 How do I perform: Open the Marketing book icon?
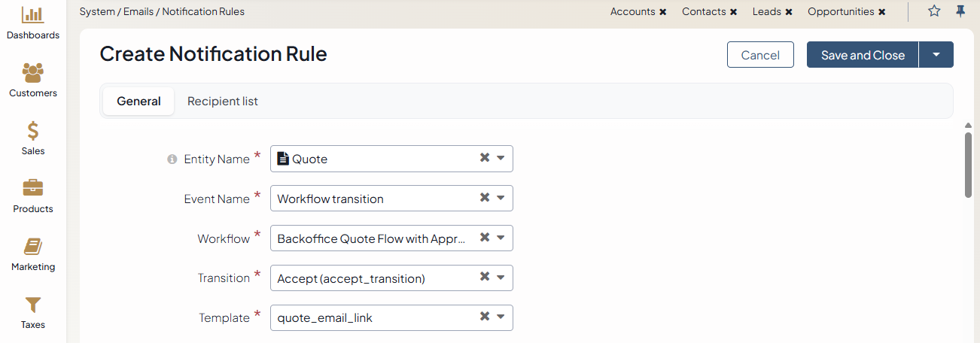click(32, 247)
